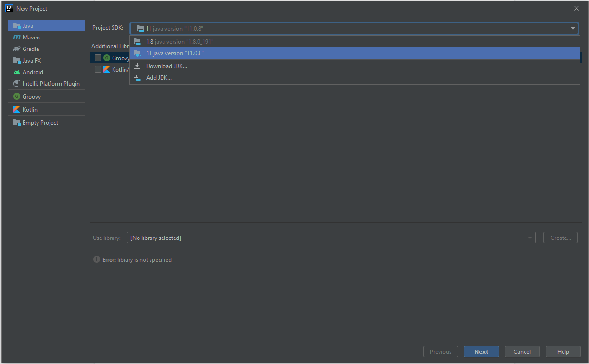The image size is (589, 364).
Task: Select the 1.8 java version SDK option
Action: coord(354,41)
